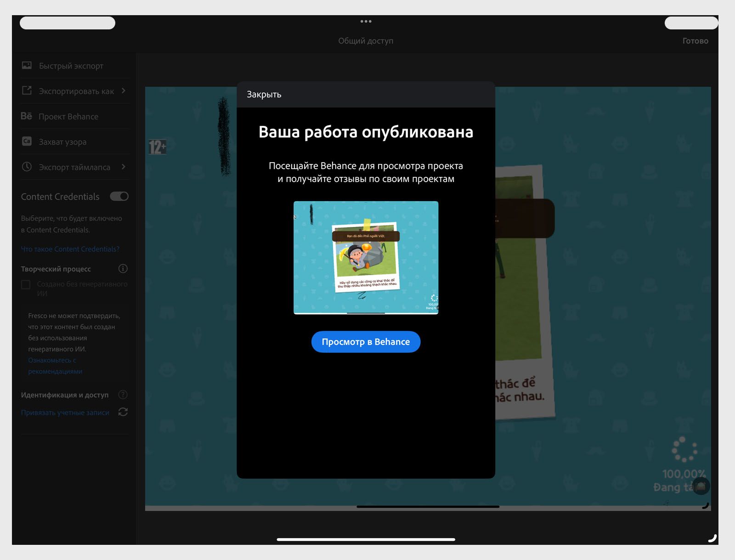This screenshot has width=735, height=560.
Task: Open the Ознакомьтесь с рекомендациями link
Action: (x=55, y=366)
